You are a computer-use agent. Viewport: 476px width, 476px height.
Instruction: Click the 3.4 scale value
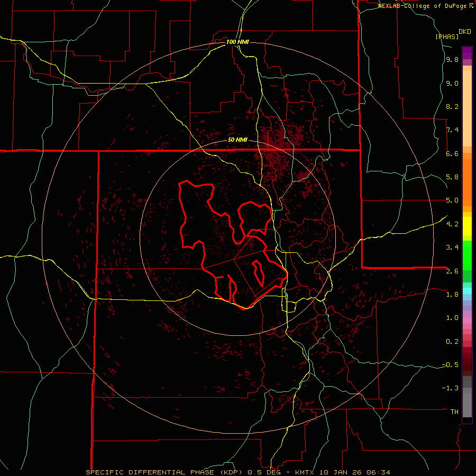tap(452, 248)
